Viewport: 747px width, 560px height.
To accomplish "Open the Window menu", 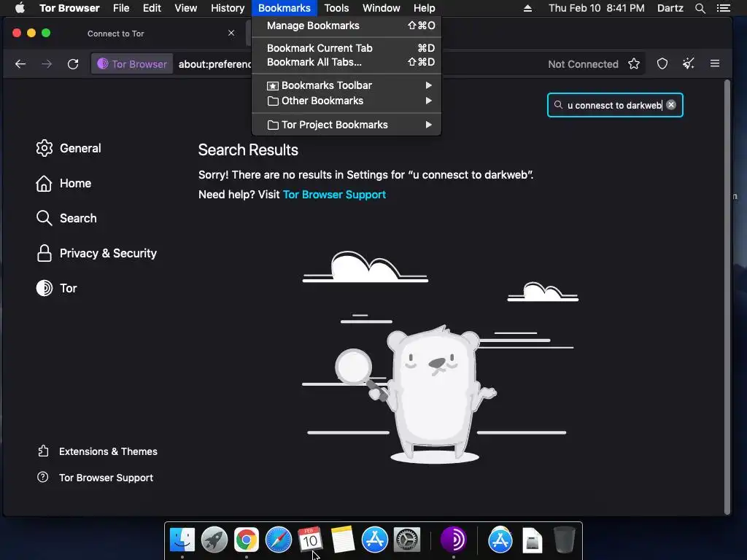I will [x=381, y=8].
